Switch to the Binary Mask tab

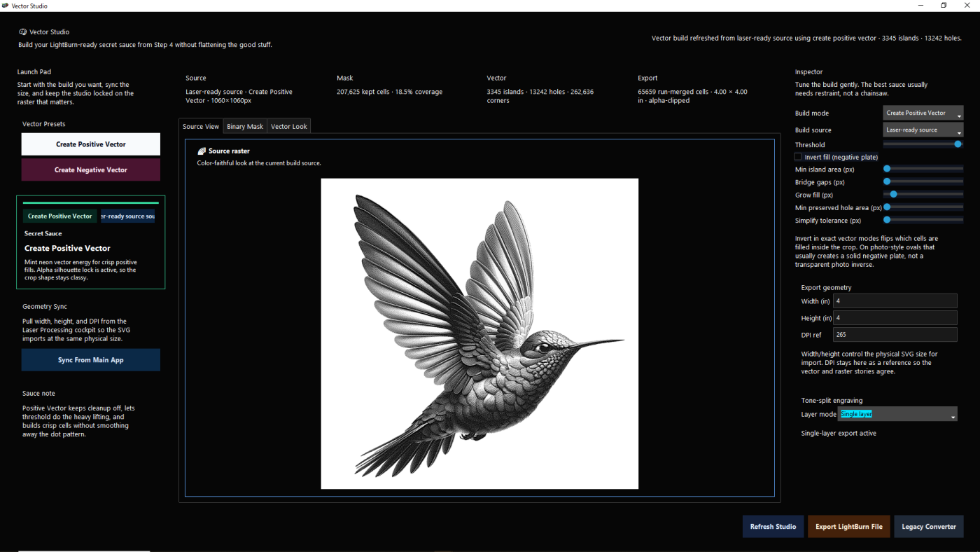tap(245, 127)
